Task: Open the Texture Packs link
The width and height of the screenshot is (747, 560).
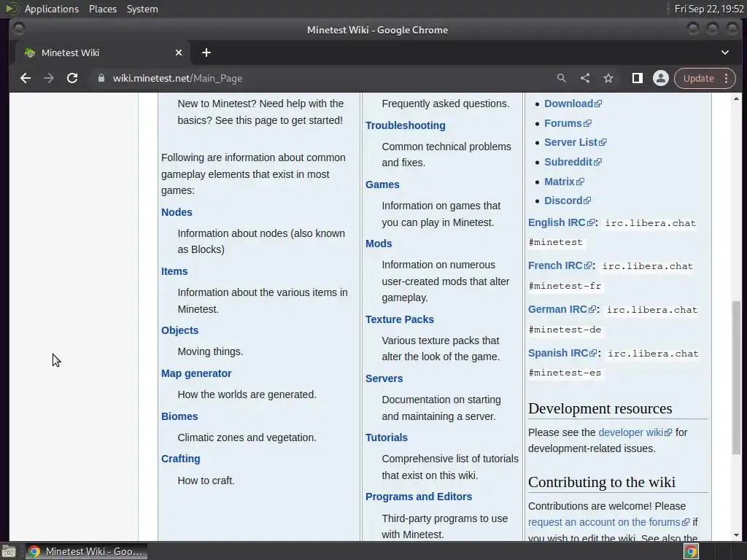Action: [x=400, y=319]
